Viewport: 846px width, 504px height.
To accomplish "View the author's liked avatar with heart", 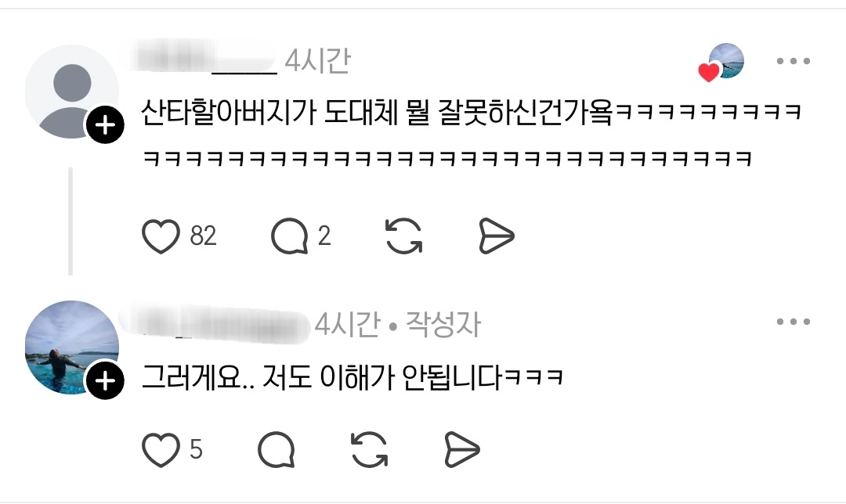I will [722, 63].
